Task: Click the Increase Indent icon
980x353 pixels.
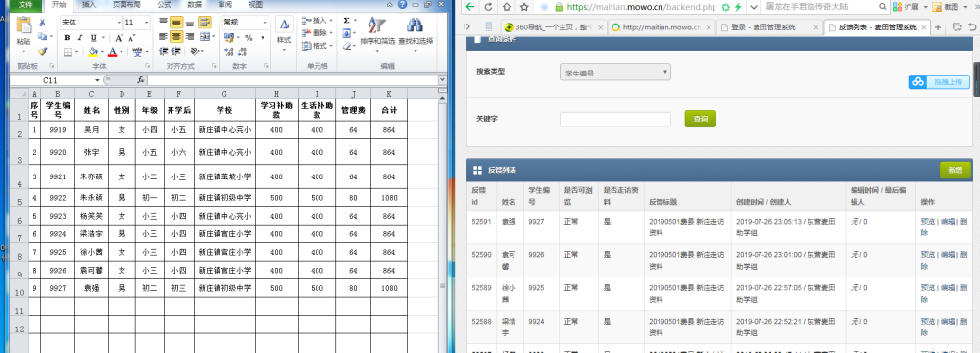Action: (x=176, y=52)
